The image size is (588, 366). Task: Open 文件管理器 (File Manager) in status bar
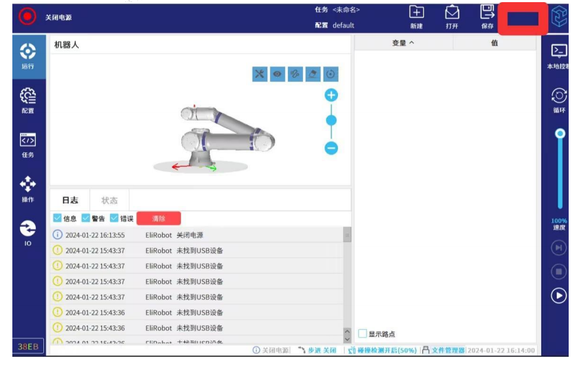coord(447,350)
